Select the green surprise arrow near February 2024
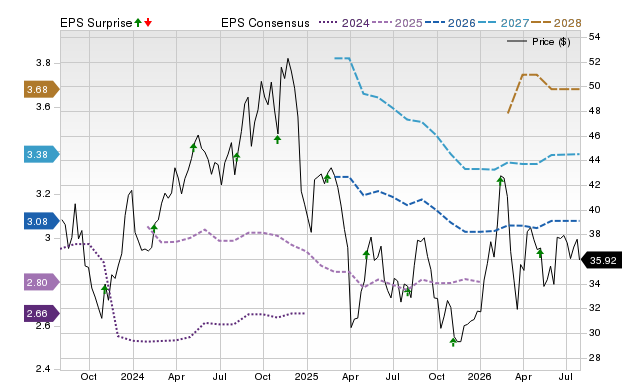The height and width of the screenshot is (382, 640). point(154,228)
